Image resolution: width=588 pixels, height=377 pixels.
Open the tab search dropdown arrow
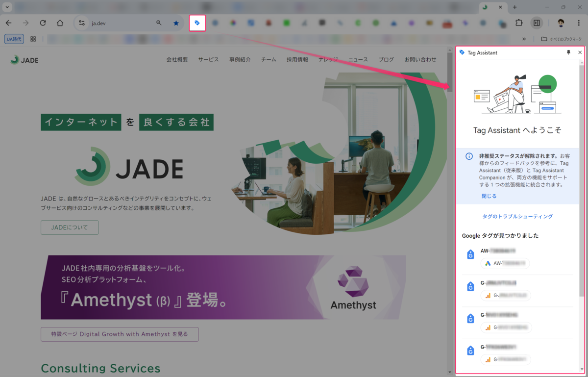point(7,7)
